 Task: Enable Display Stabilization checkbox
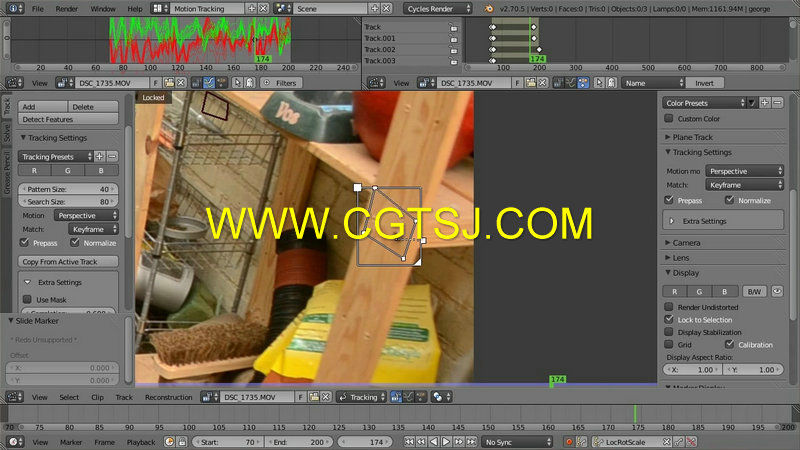[669, 332]
